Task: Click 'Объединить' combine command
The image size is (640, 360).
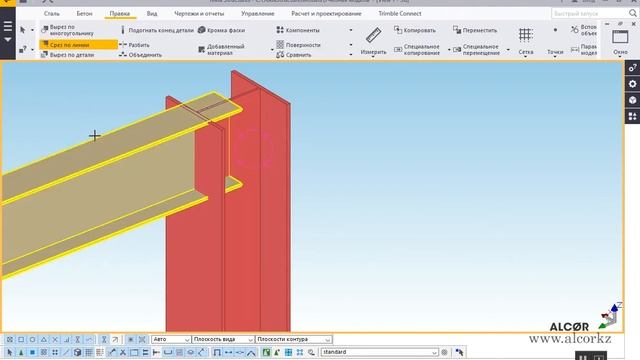Action: tap(140, 55)
